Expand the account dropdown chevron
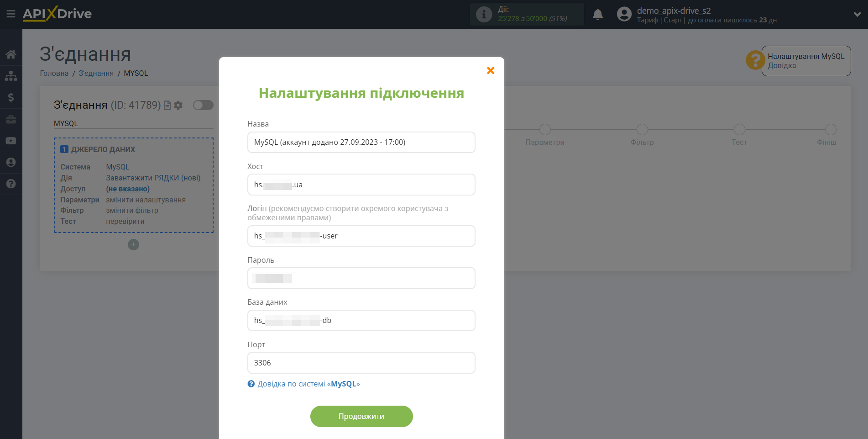Image resolution: width=868 pixels, height=439 pixels. (857, 14)
